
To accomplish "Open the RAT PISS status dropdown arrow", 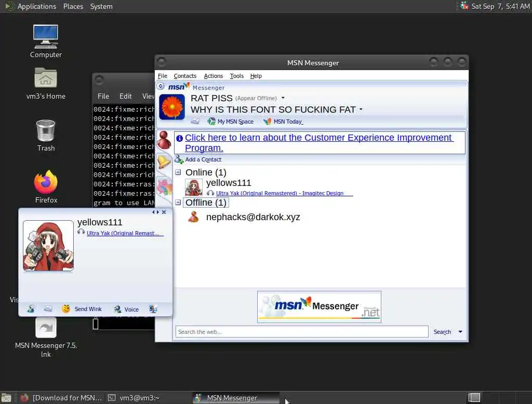I will click(x=283, y=98).
